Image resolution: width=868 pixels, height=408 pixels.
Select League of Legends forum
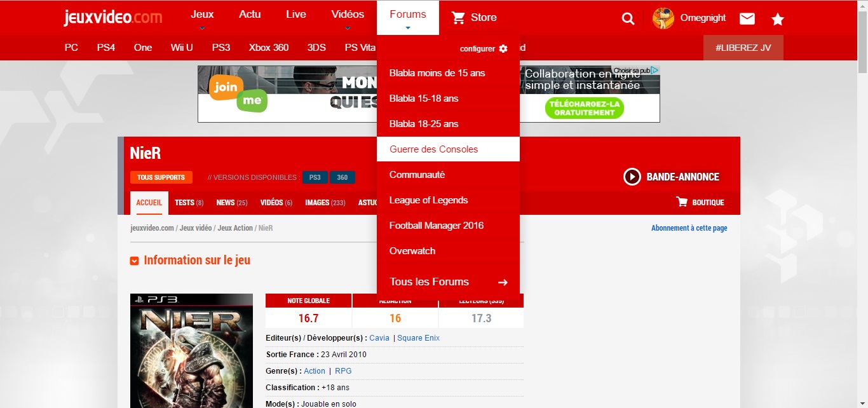coord(448,200)
